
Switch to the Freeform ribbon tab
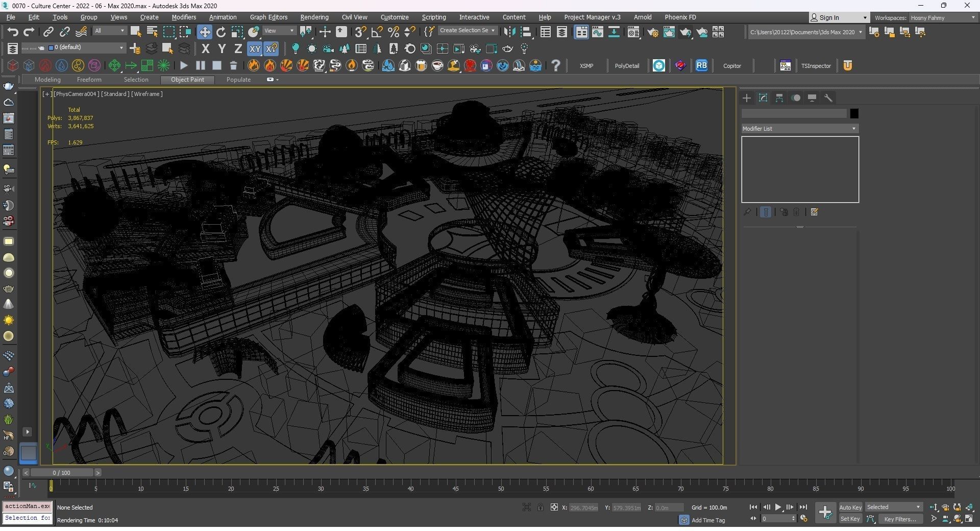pyautogui.click(x=89, y=80)
